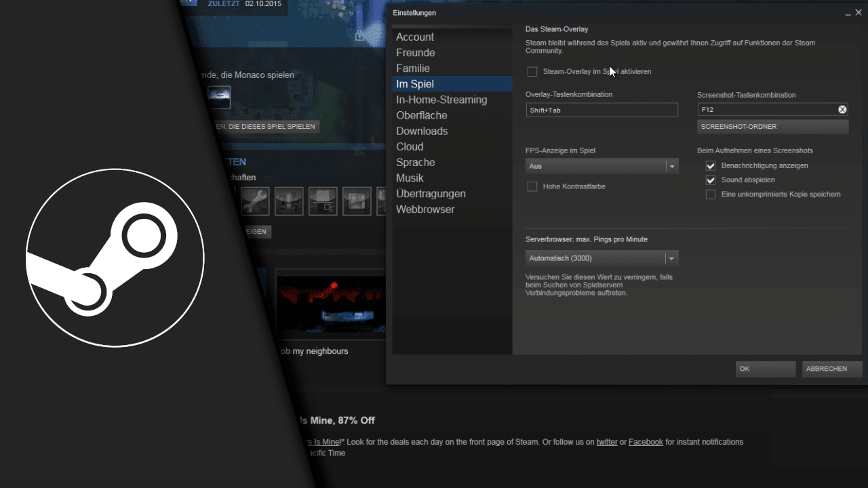The image size is (868, 488).
Task: Open FPS-Anzeige im Spiel dropdown
Action: 602,166
